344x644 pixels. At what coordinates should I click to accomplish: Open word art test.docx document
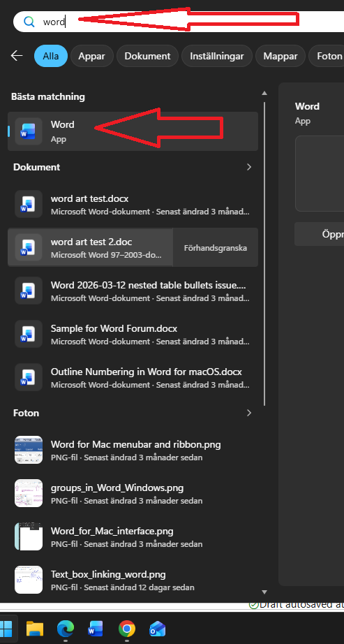click(x=133, y=205)
